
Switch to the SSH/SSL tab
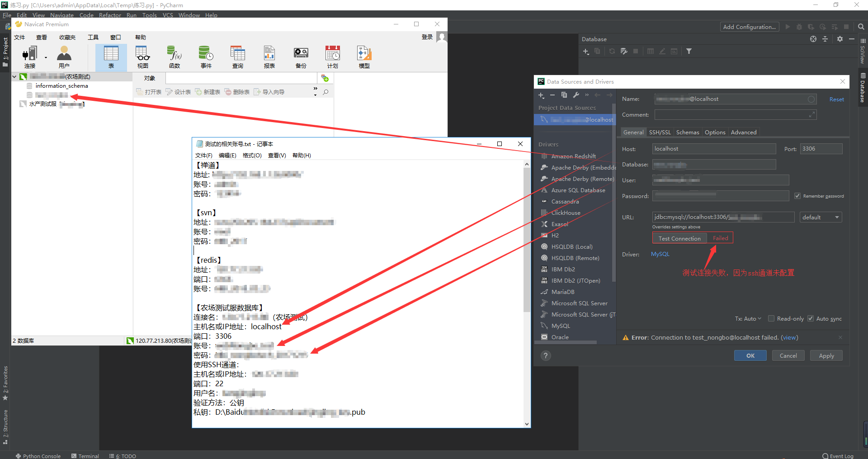pyautogui.click(x=660, y=132)
